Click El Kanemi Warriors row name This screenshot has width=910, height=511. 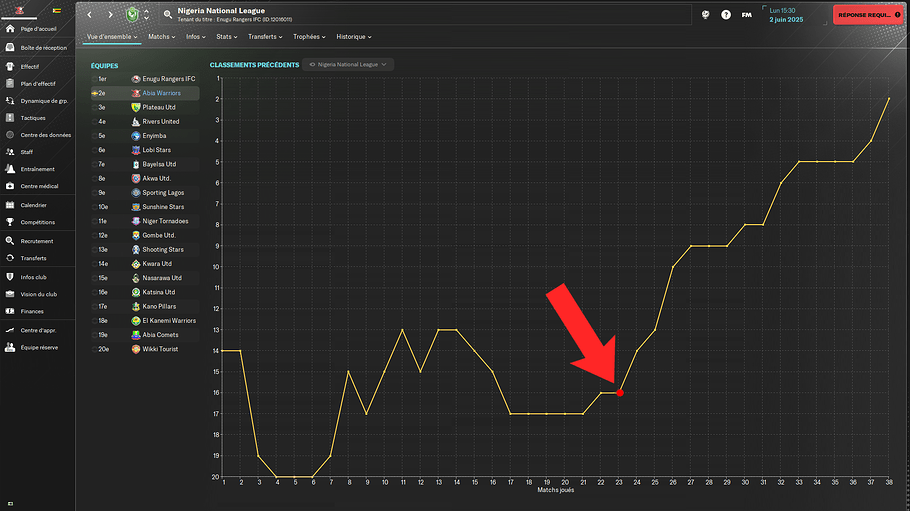(x=169, y=321)
